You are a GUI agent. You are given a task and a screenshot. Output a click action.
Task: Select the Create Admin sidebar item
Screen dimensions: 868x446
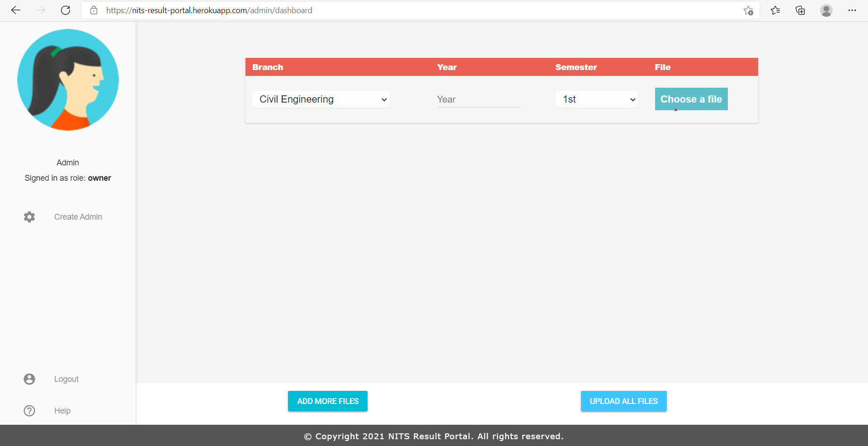(78, 217)
